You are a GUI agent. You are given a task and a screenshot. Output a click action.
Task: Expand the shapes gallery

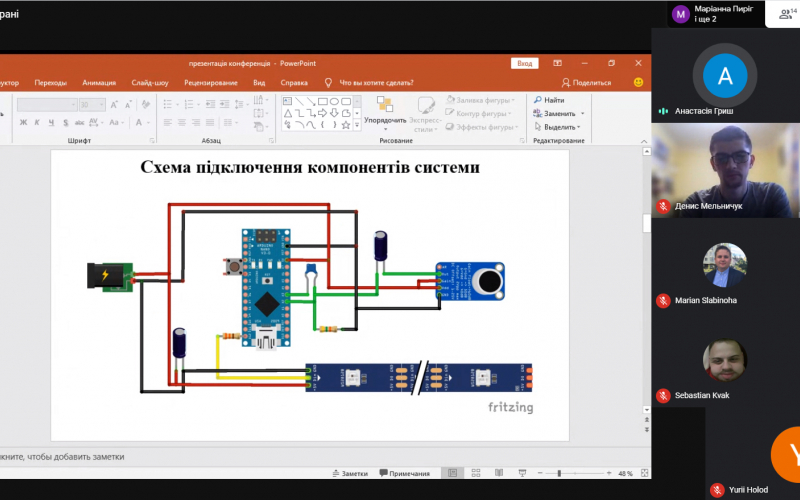(x=357, y=124)
